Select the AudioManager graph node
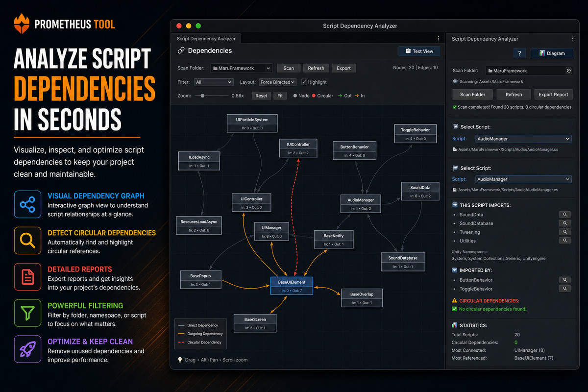Image resolution: width=588 pixels, height=392 pixels. click(361, 204)
